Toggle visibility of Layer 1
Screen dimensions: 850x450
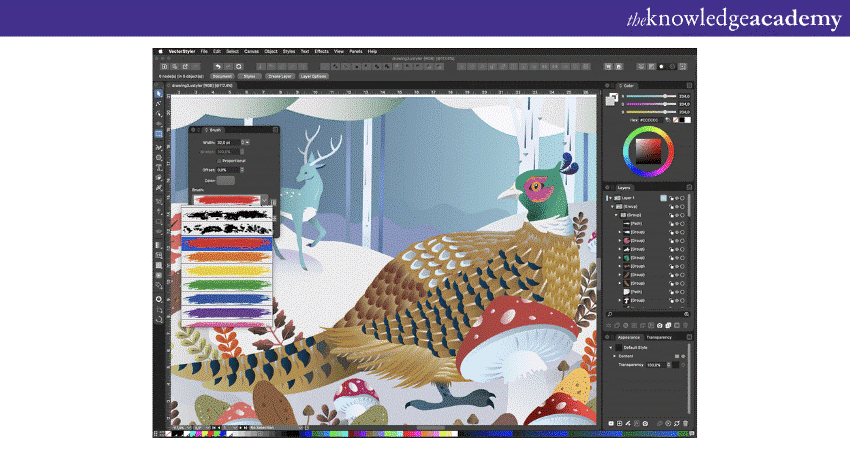(x=677, y=198)
